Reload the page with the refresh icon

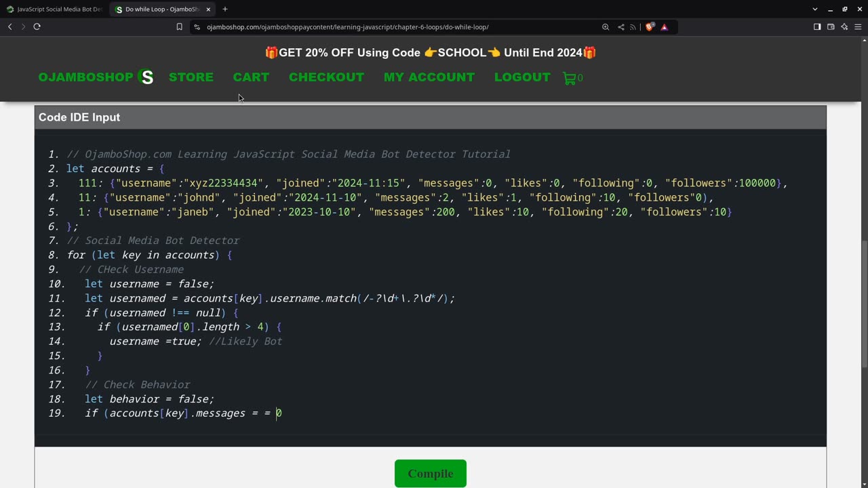(37, 26)
